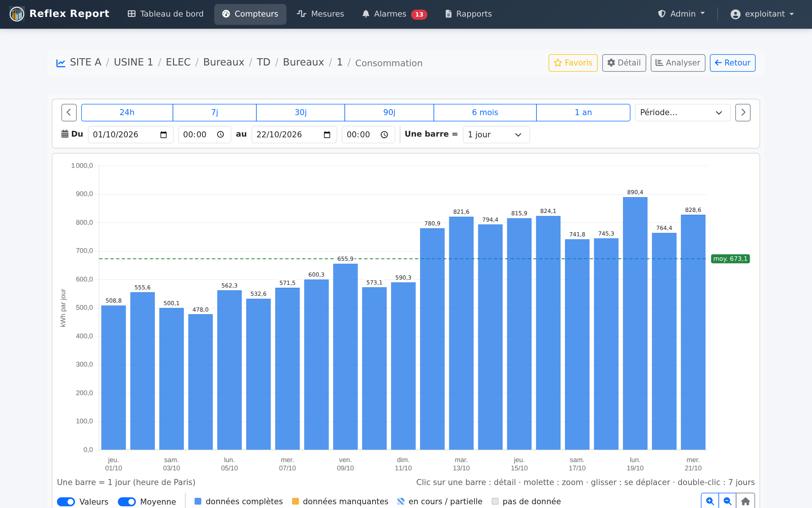Click the données manquantes orange legend swatch
The width and height of the screenshot is (812, 508).
(295, 501)
